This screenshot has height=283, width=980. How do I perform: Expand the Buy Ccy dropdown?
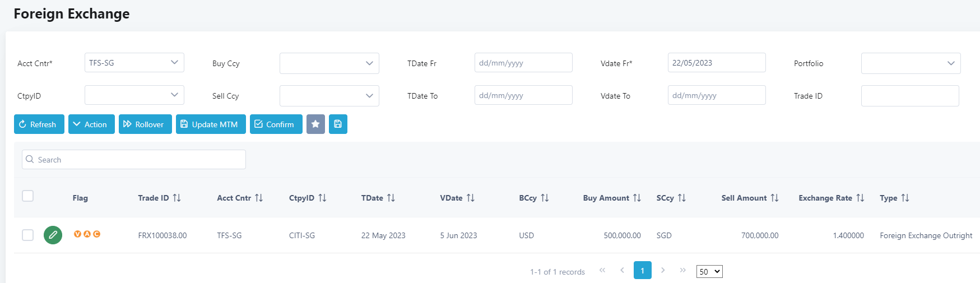tap(329, 63)
